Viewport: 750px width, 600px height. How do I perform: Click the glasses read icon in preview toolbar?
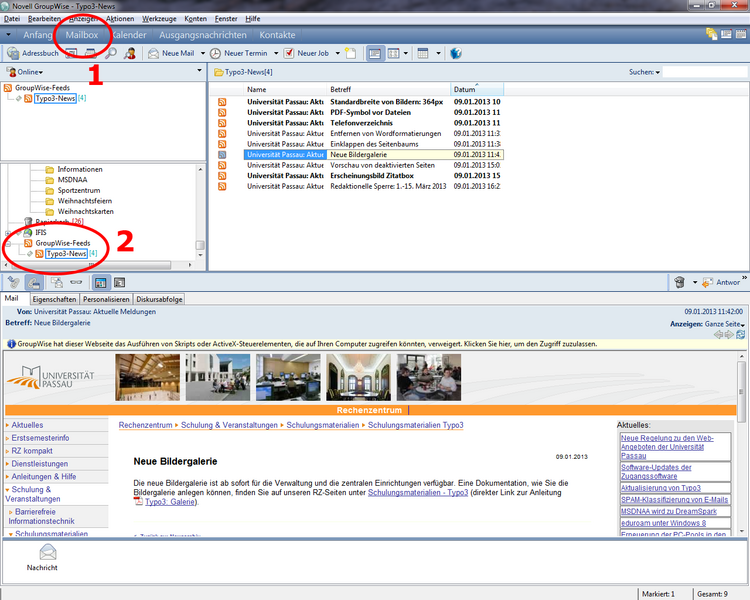(x=76, y=282)
